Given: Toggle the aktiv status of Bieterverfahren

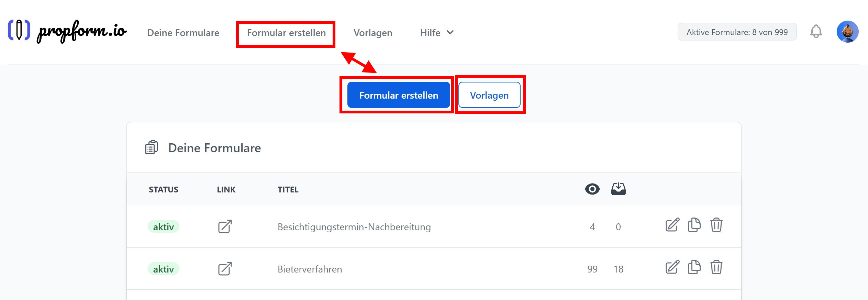Looking at the screenshot, I should pyautogui.click(x=163, y=269).
